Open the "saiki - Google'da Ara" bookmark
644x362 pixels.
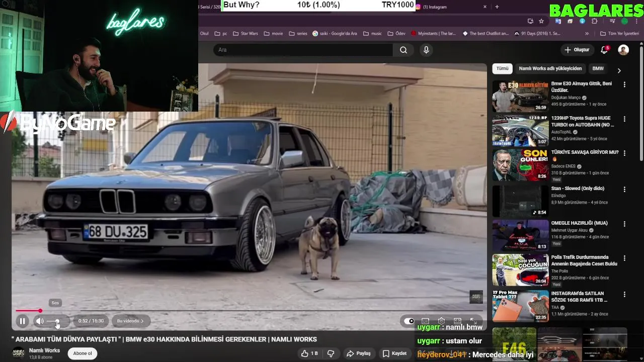[335, 34]
